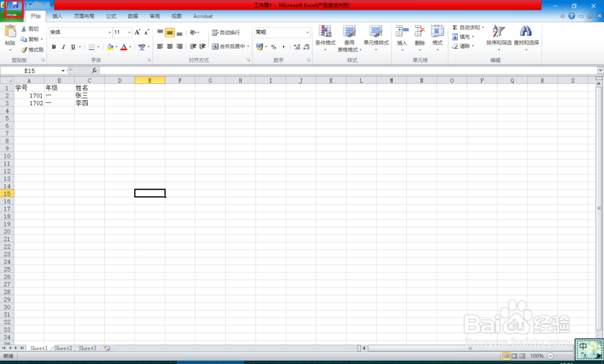Apply percent style
Screen dimensions: 604x364
coord(274,47)
